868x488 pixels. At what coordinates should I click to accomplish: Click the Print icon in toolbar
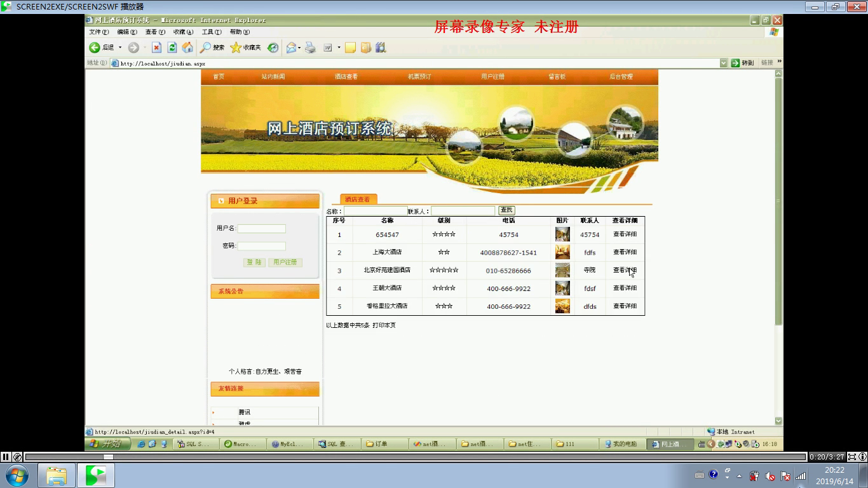[310, 48]
